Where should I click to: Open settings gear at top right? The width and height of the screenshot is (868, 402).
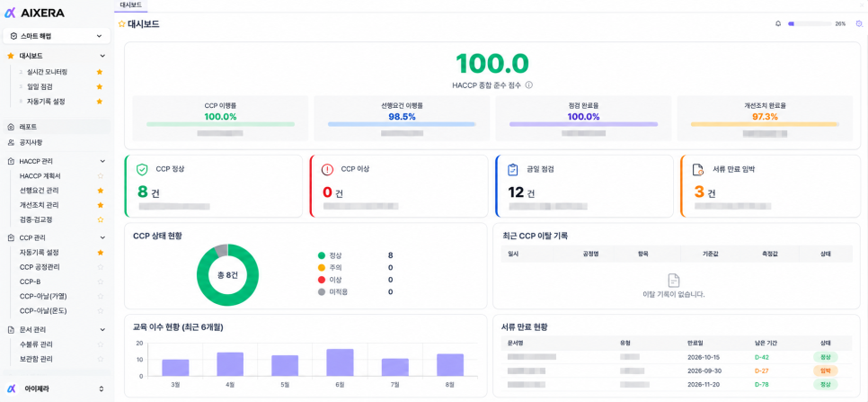point(859,23)
